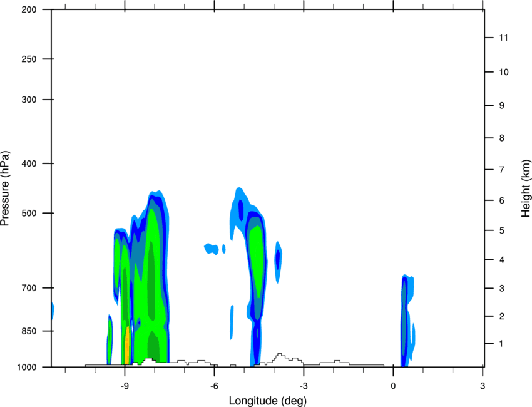This screenshot has width=532, height=407.
Task: Pick the 6 km height tick label
Action: 502,200
